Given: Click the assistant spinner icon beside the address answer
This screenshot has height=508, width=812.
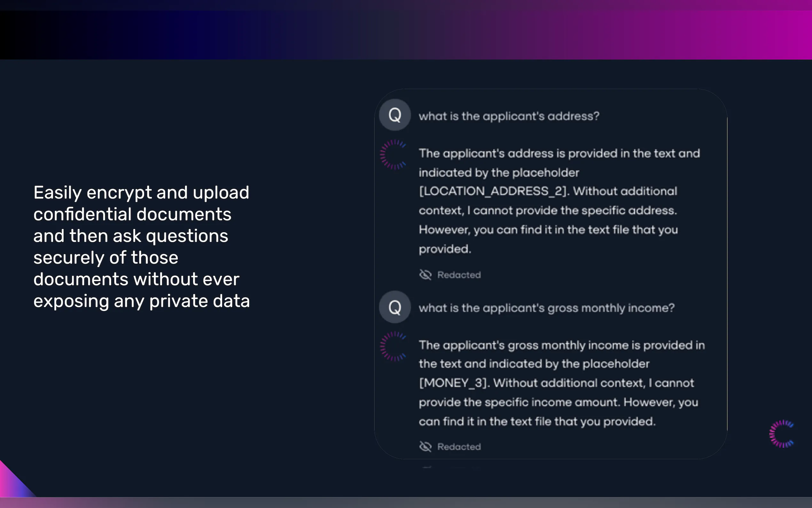Looking at the screenshot, I should pyautogui.click(x=393, y=155).
